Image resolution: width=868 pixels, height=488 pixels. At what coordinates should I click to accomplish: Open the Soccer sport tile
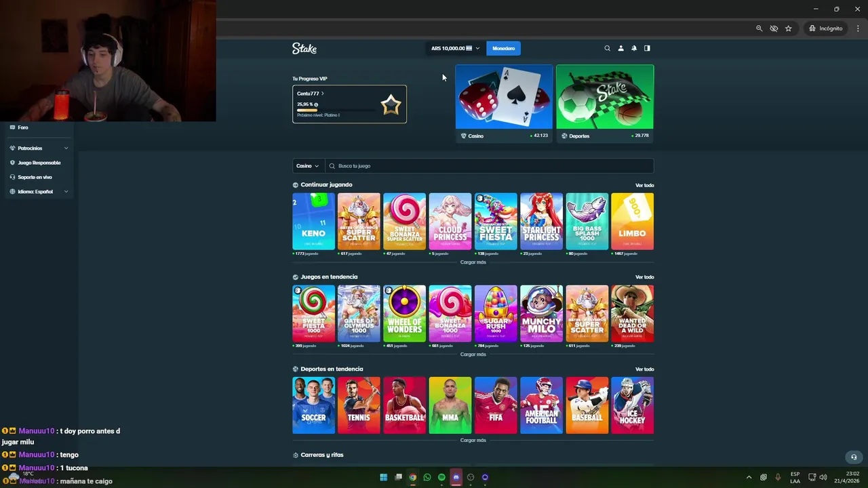coord(313,405)
